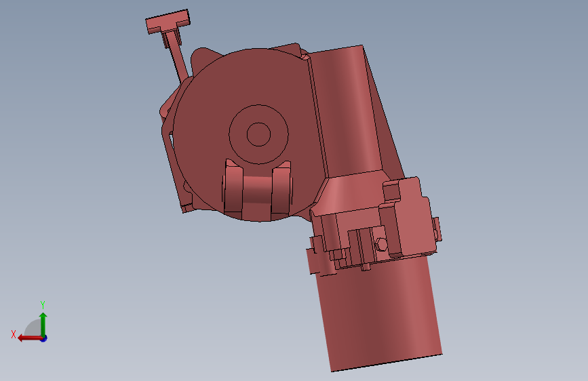This screenshot has height=381, width=588.
Task: Click the green Y axis arrow of the triad
Action: click(x=43, y=325)
